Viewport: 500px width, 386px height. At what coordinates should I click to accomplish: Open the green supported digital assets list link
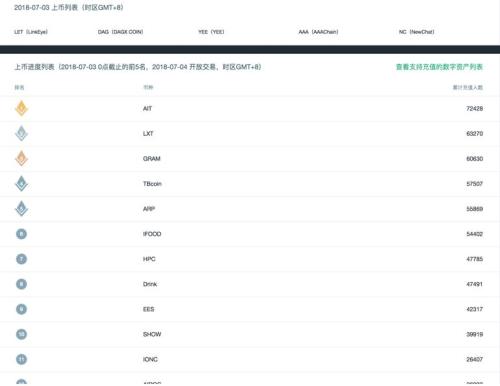439,67
